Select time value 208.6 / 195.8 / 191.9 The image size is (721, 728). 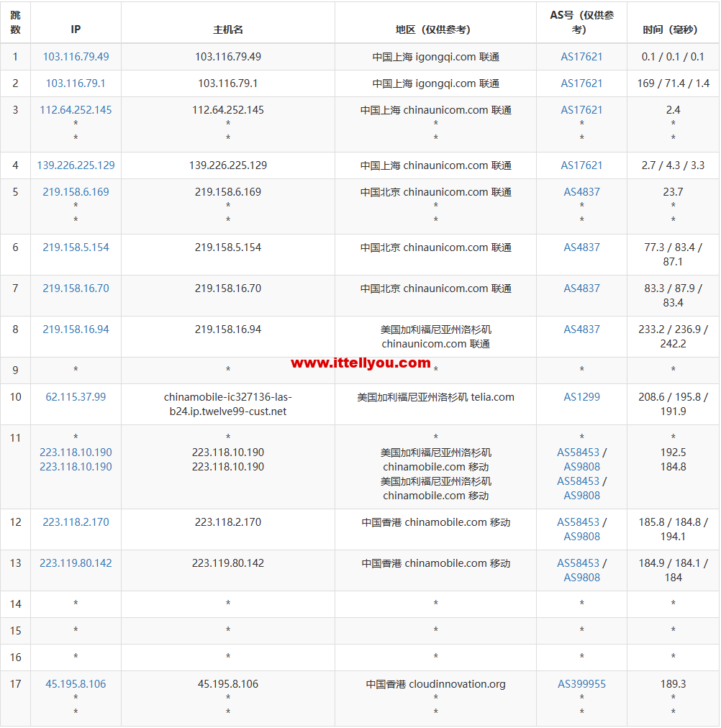point(673,404)
